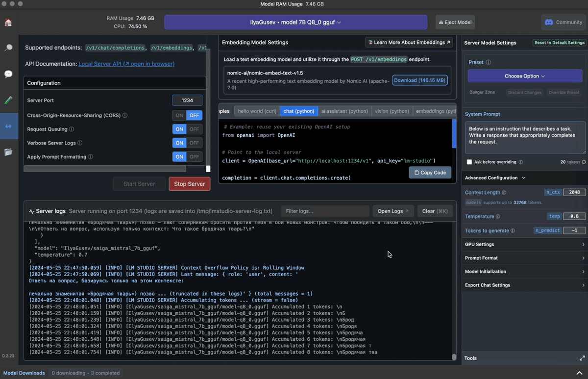
Task: Click the info icon beside Apply Prompt Formatting
Action: click(x=91, y=157)
